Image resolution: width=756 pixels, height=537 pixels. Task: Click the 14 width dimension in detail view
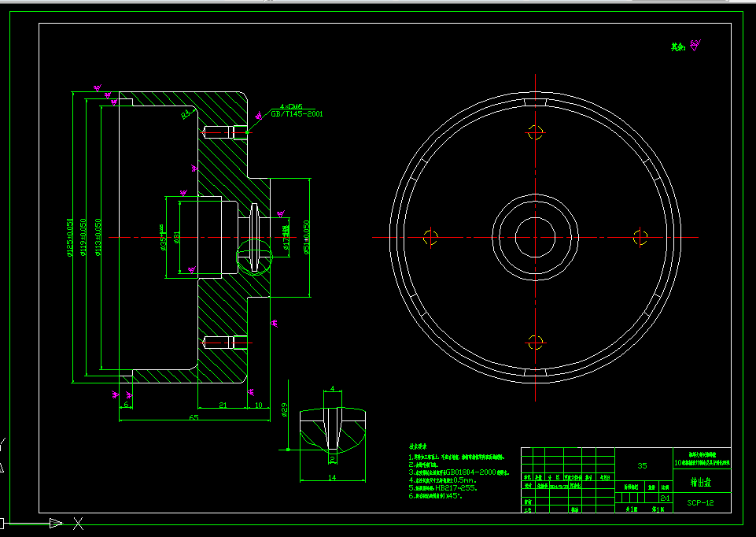pos(332,478)
